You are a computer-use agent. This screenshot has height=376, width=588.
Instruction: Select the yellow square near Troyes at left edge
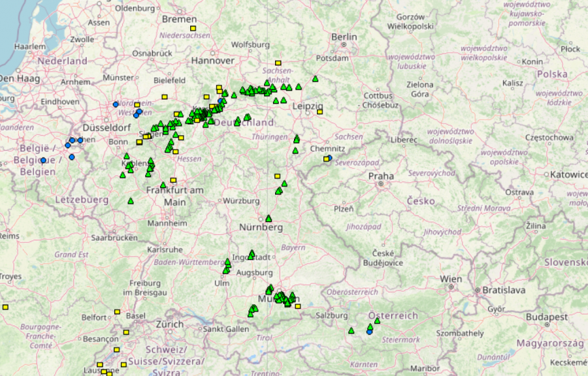[5, 306]
